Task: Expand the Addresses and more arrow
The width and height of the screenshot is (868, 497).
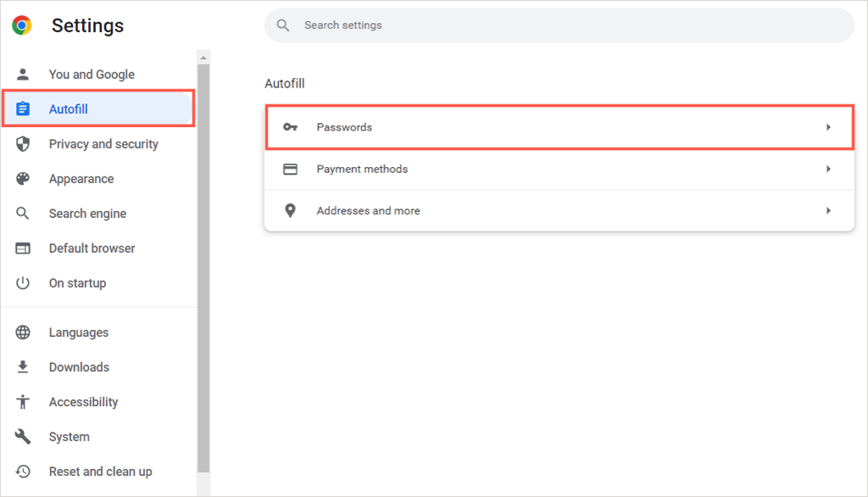Action: click(828, 210)
